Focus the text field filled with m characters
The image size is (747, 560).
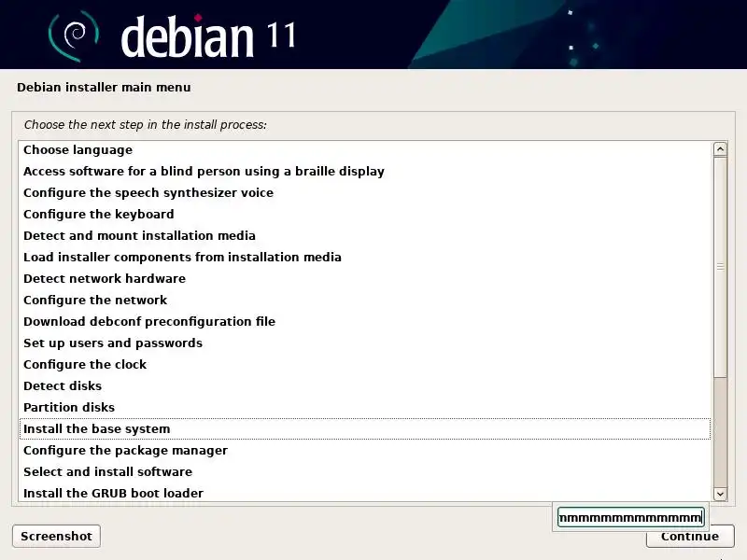[x=631, y=517]
